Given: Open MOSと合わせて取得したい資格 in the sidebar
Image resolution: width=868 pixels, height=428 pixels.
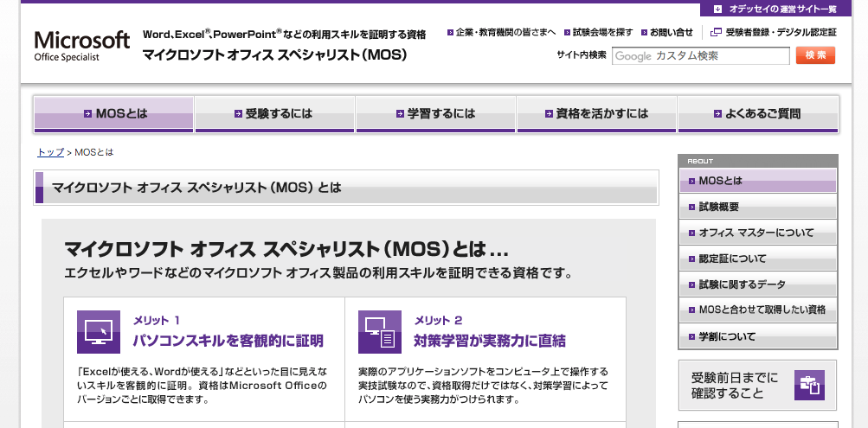Looking at the screenshot, I should click(758, 310).
